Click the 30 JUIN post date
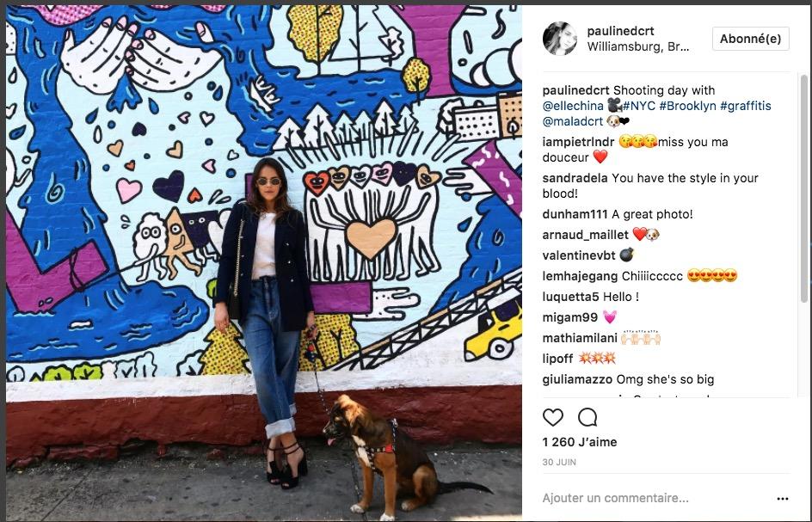This screenshot has height=522, width=812. [559, 462]
